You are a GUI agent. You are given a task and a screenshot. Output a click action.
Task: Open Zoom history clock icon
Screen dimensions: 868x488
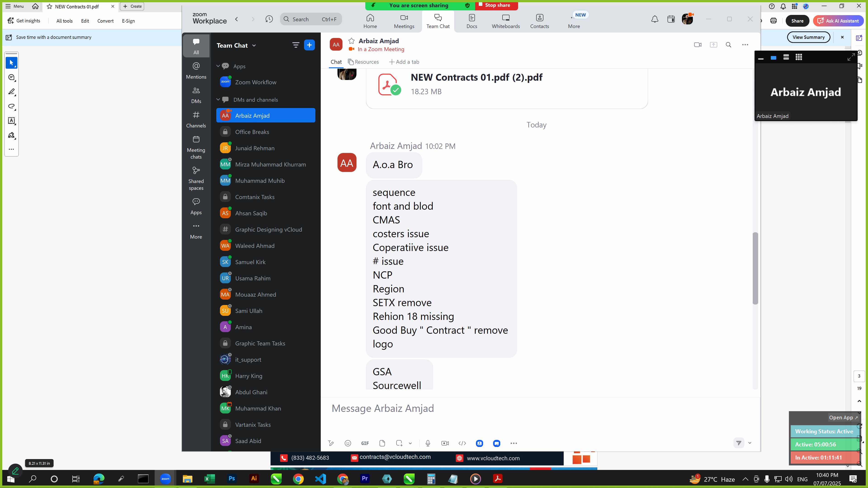coord(269,19)
